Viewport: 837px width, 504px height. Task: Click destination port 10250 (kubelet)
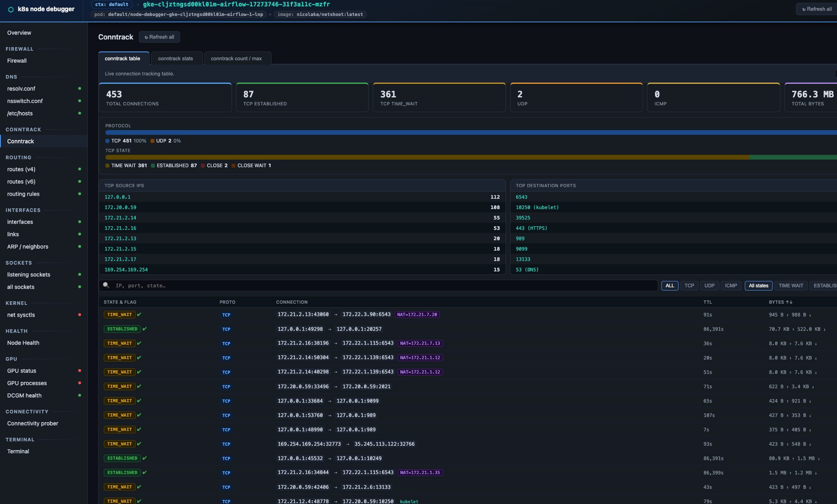pos(537,207)
